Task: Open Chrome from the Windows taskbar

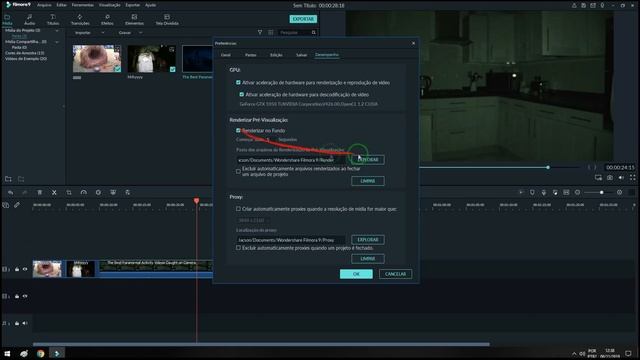Action: coord(40,353)
